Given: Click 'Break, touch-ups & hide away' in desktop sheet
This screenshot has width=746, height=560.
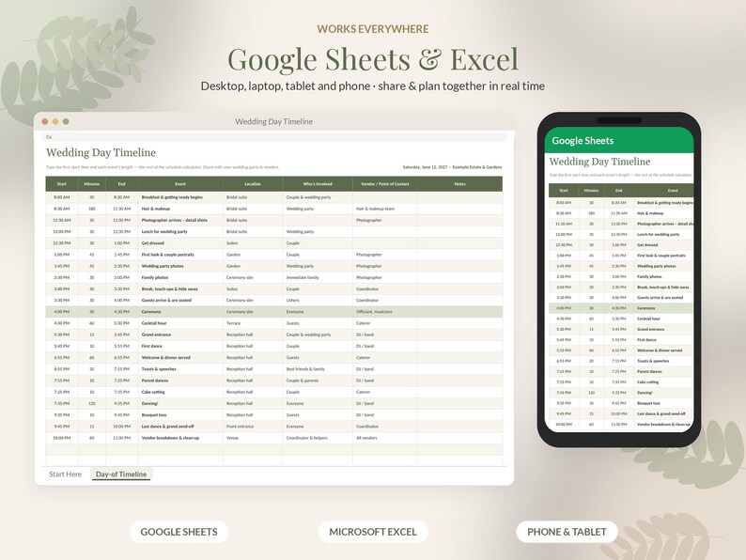Looking at the screenshot, I should (x=169, y=288).
